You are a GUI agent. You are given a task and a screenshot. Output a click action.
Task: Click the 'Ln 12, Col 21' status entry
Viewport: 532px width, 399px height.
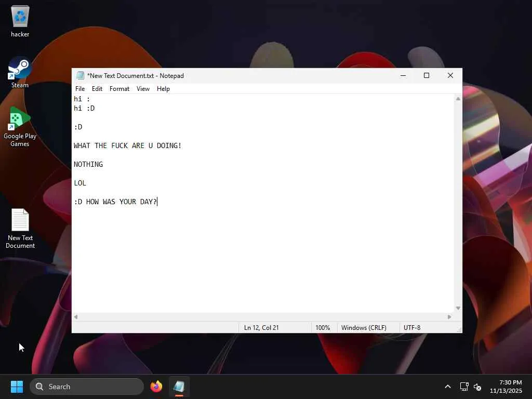click(x=261, y=327)
